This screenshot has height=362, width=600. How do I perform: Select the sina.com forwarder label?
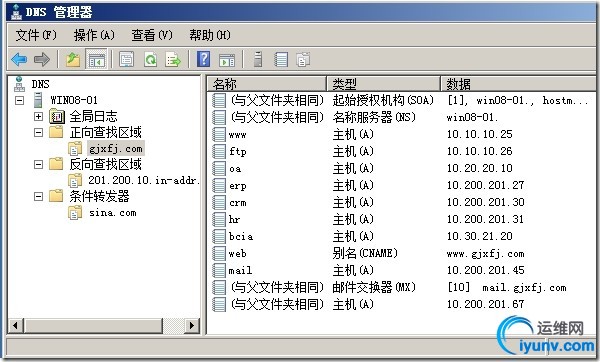(x=112, y=212)
